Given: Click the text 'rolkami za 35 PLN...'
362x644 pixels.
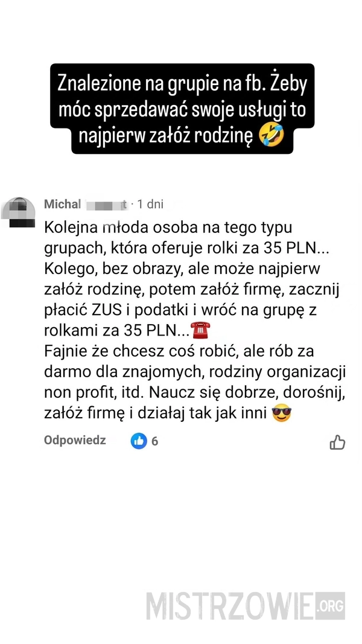Looking at the screenshot, I should point(116,330).
